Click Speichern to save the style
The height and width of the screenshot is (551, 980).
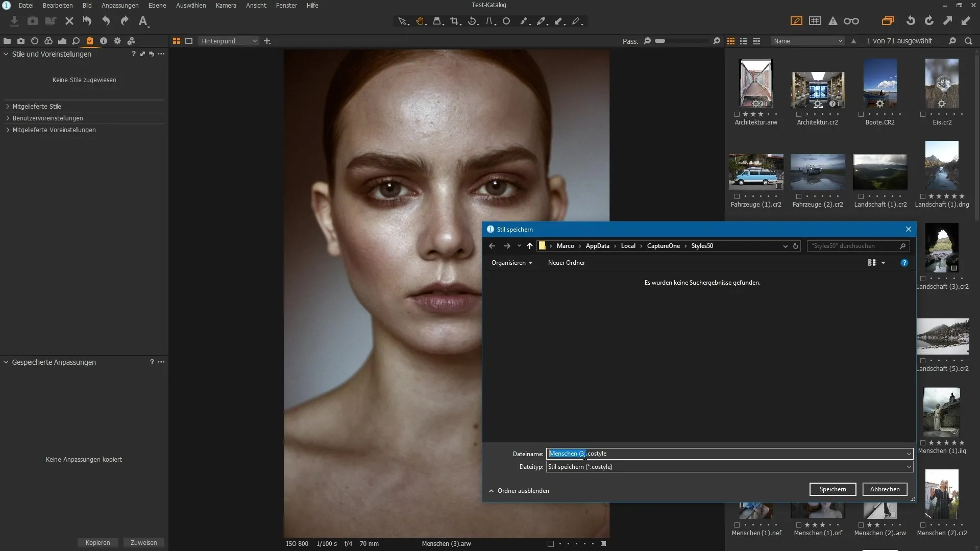coord(832,489)
